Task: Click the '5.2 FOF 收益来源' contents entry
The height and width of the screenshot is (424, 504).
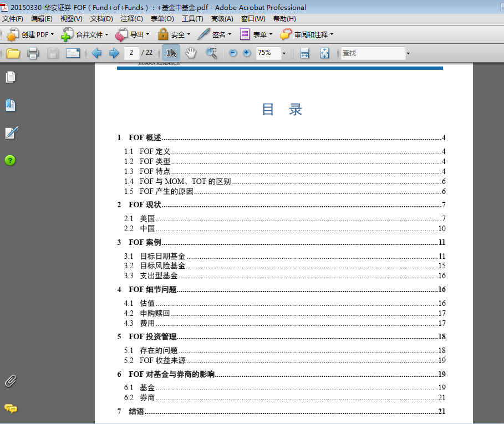Action: pyautogui.click(x=285, y=360)
